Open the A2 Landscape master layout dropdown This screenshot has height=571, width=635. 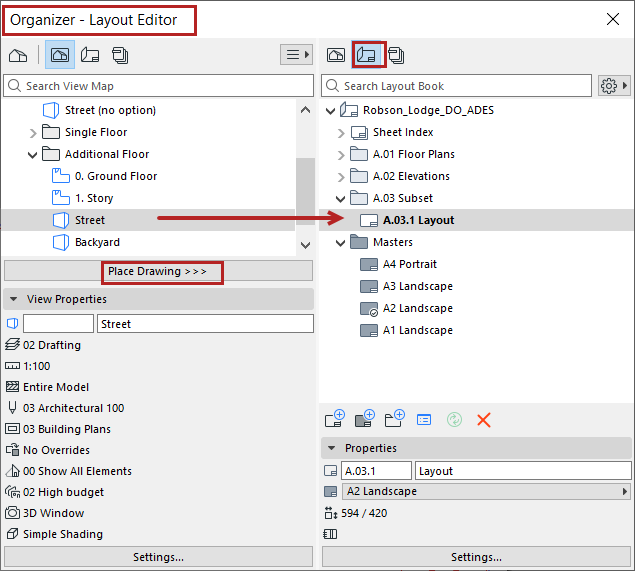pos(486,491)
